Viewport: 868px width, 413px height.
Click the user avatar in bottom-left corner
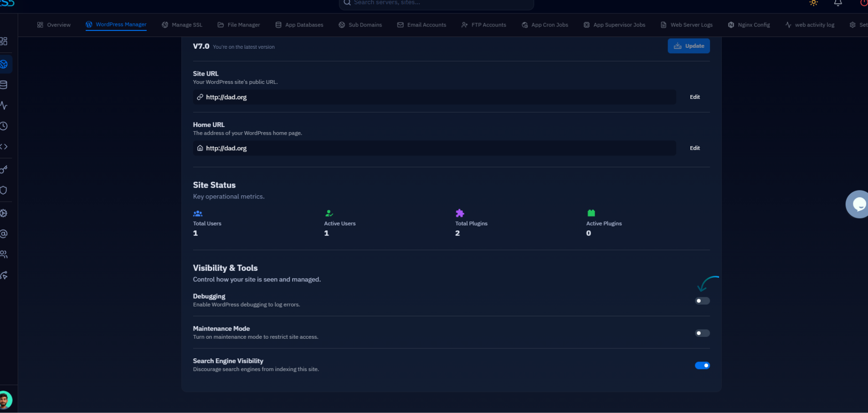(5, 401)
